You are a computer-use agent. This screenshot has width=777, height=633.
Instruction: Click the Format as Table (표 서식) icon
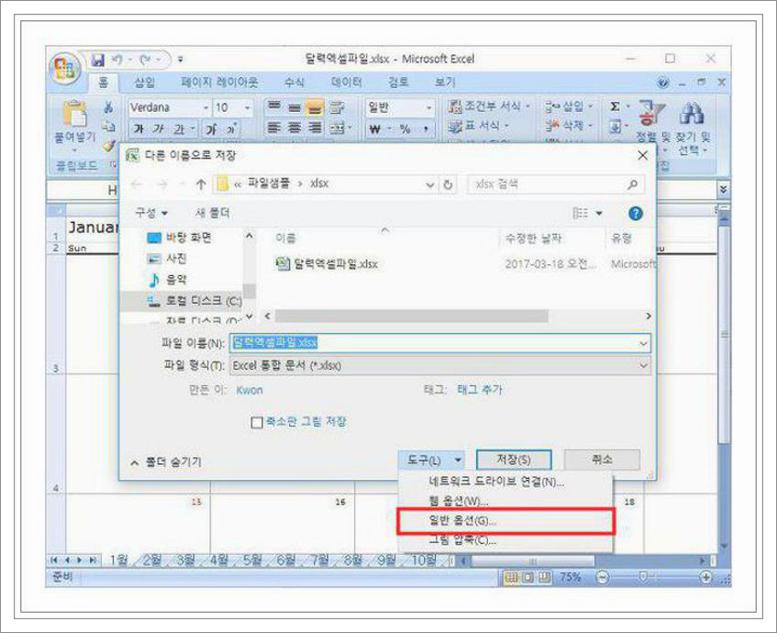(x=455, y=126)
